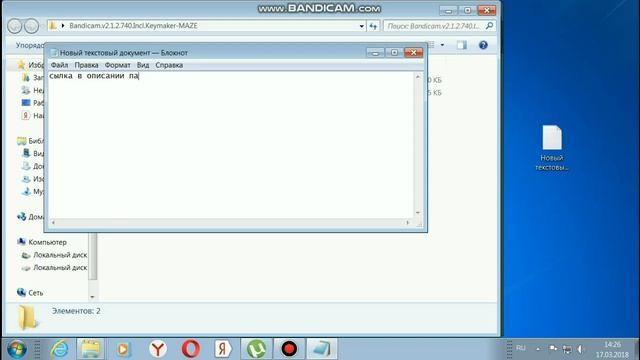The width and height of the screenshot is (640, 360).
Task: Refresh the Explorer folder view
Action: [x=373, y=26]
